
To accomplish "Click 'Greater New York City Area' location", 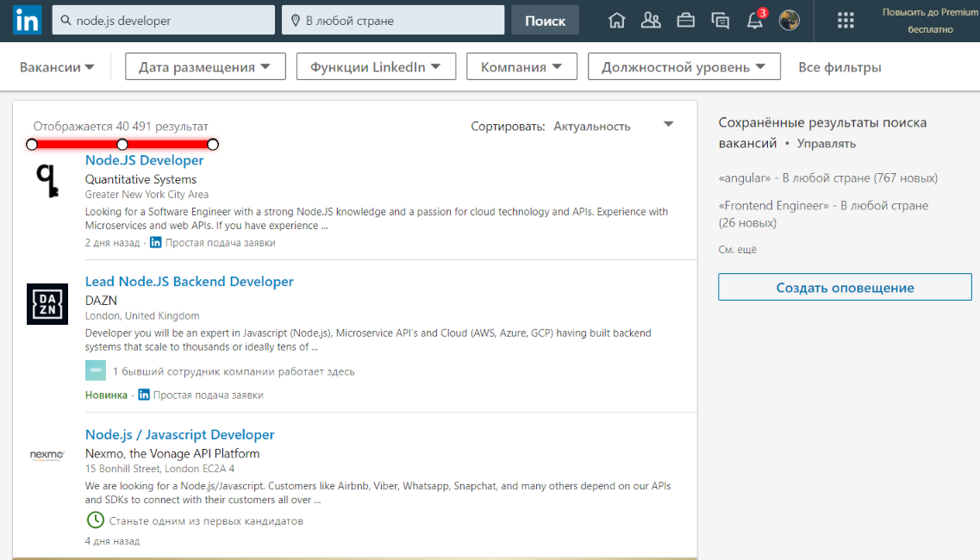I will tap(147, 195).
